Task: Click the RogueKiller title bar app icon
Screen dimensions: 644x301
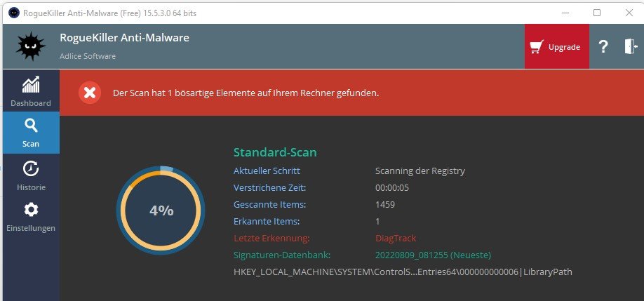Action: pyautogui.click(x=14, y=13)
